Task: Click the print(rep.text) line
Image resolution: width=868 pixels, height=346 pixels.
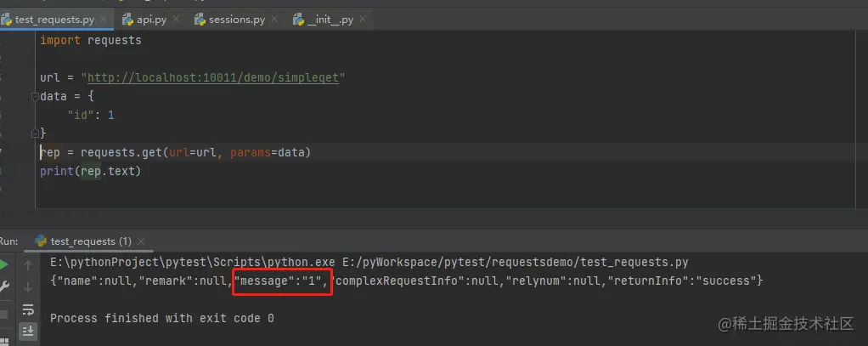Action: [91, 172]
